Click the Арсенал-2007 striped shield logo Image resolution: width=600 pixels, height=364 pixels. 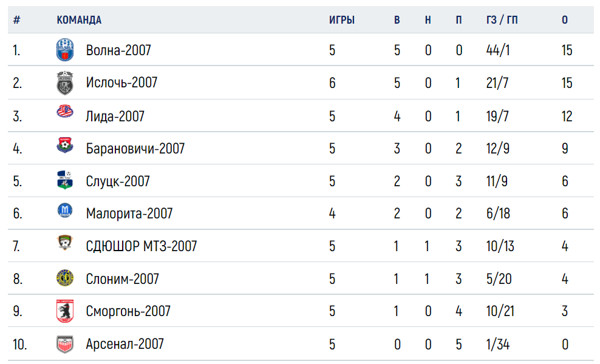pos(65,344)
